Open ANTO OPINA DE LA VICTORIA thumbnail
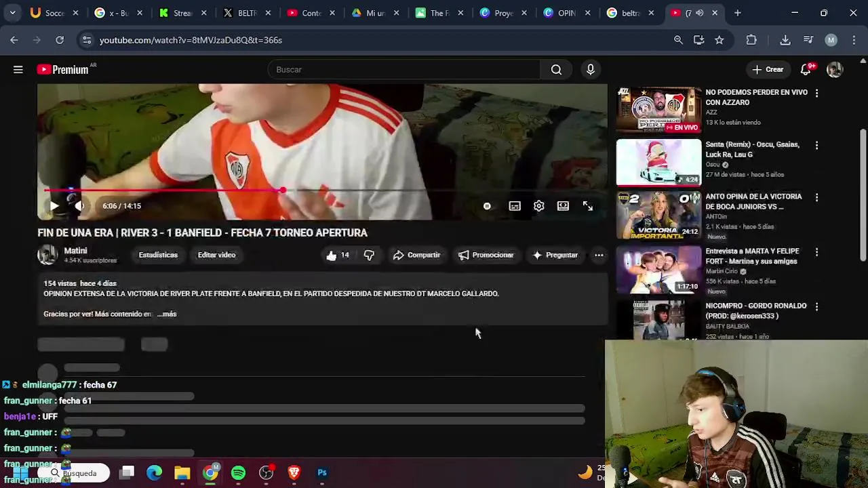Image resolution: width=868 pixels, height=488 pixels. (x=658, y=215)
